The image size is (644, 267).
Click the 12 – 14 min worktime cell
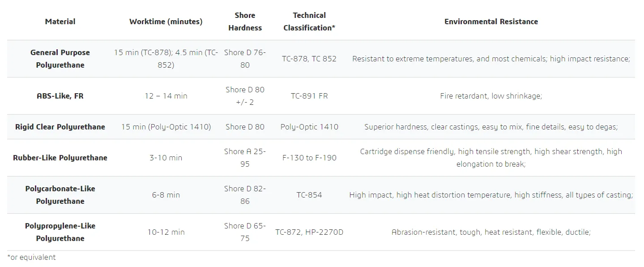tap(166, 96)
